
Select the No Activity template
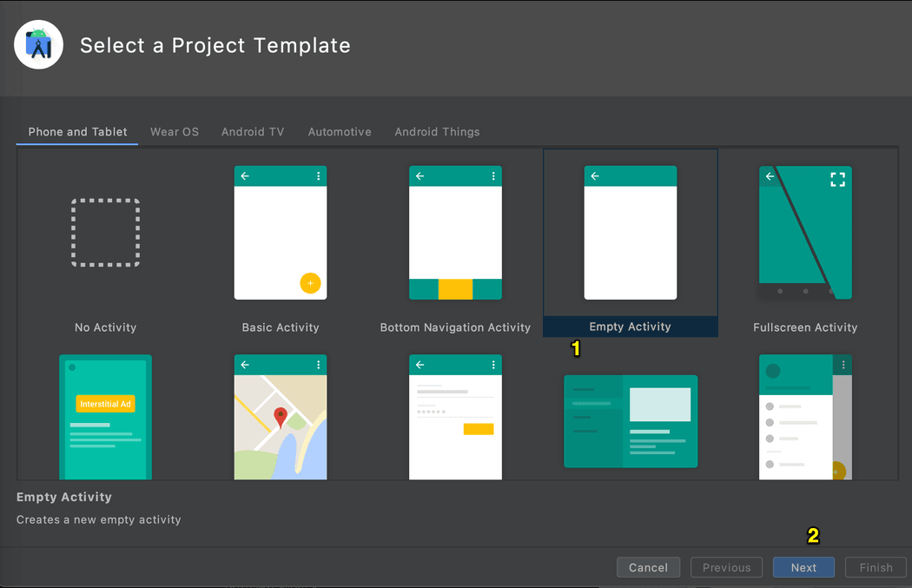point(105,232)
